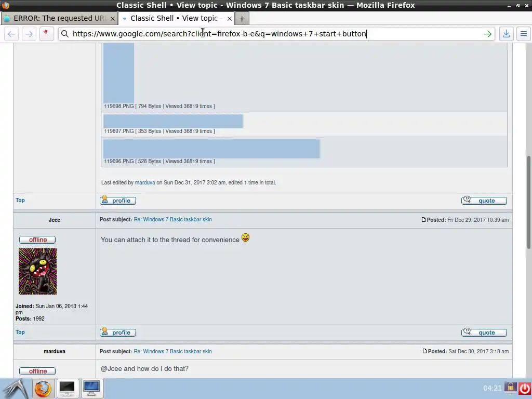Open profile button under first post

tap(118, 201)
